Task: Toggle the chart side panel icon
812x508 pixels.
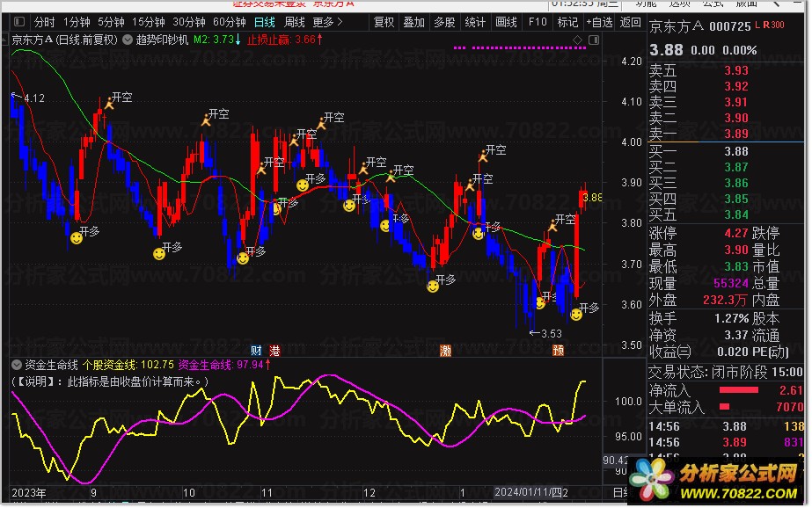Action: pos(594,40)
